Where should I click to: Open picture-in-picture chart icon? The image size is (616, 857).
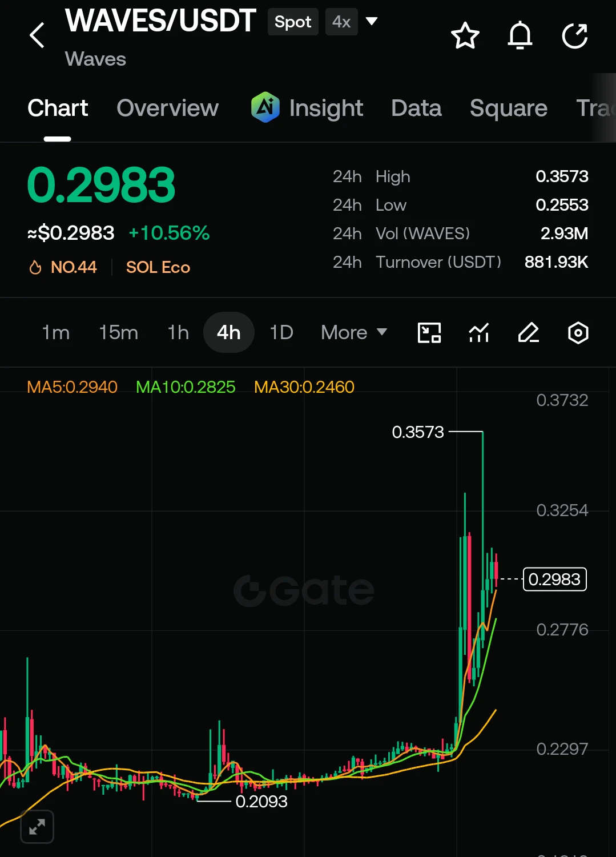point(429,332)
